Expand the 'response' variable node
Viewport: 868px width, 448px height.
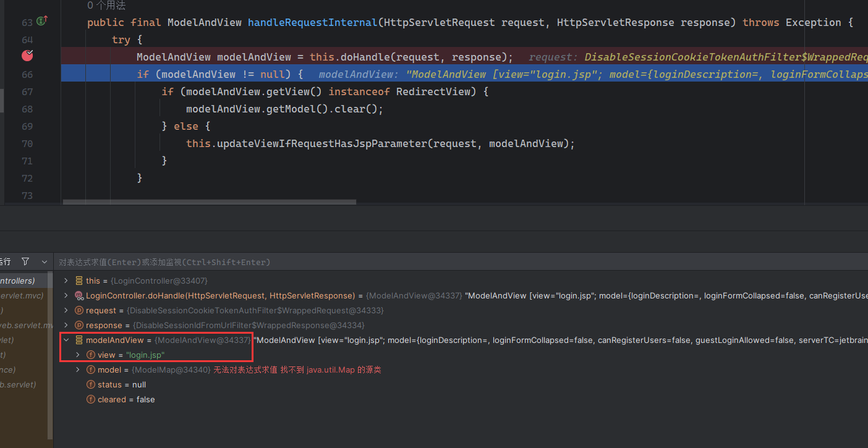(x=66, y=325)
